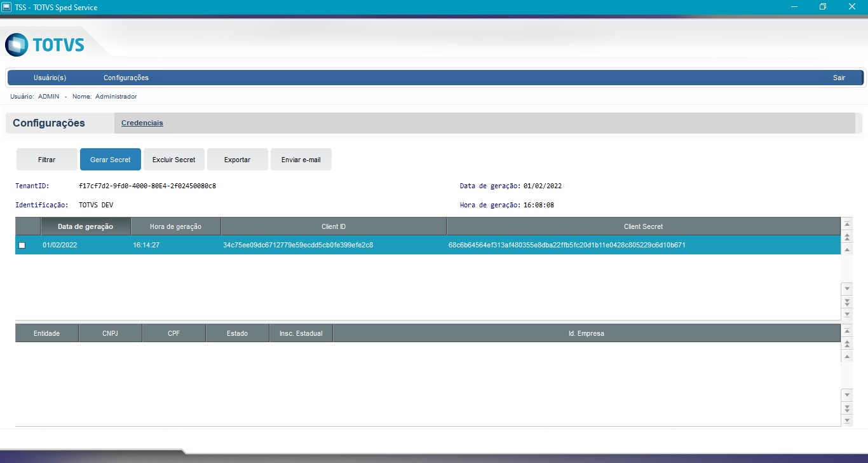Click the Client ID column header
Viewport: 868px width, 463px height.
coord(334,226)
